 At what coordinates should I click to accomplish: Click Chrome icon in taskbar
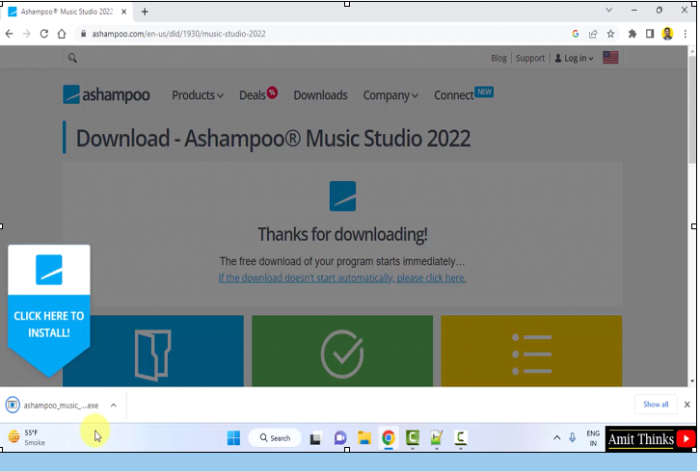coord(388,438)
